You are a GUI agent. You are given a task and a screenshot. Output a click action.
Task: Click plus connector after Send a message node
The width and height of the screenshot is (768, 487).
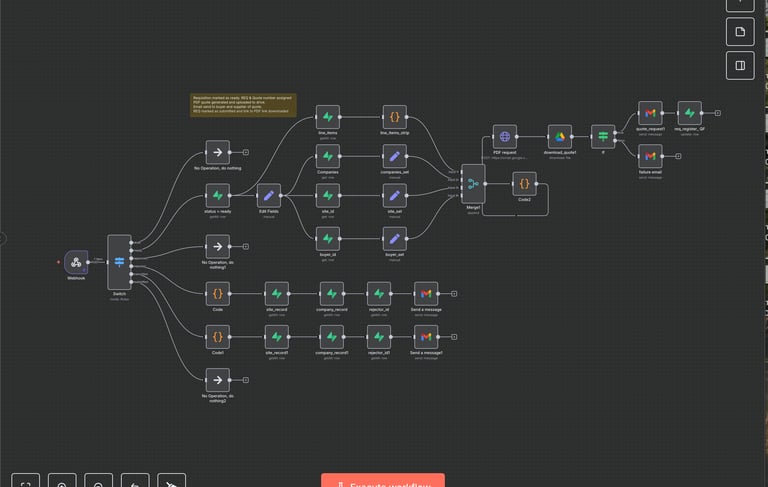click(x=454, y=293)
